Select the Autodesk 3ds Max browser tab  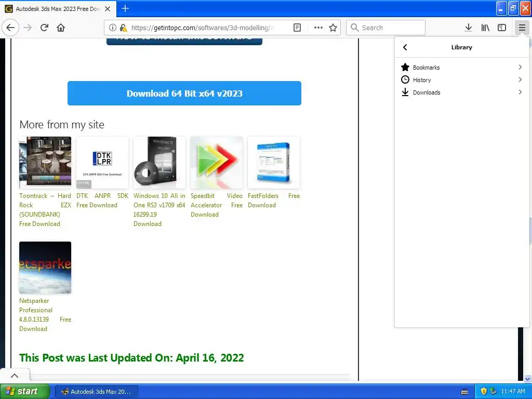pyautogui.click(x=58, y=9)
